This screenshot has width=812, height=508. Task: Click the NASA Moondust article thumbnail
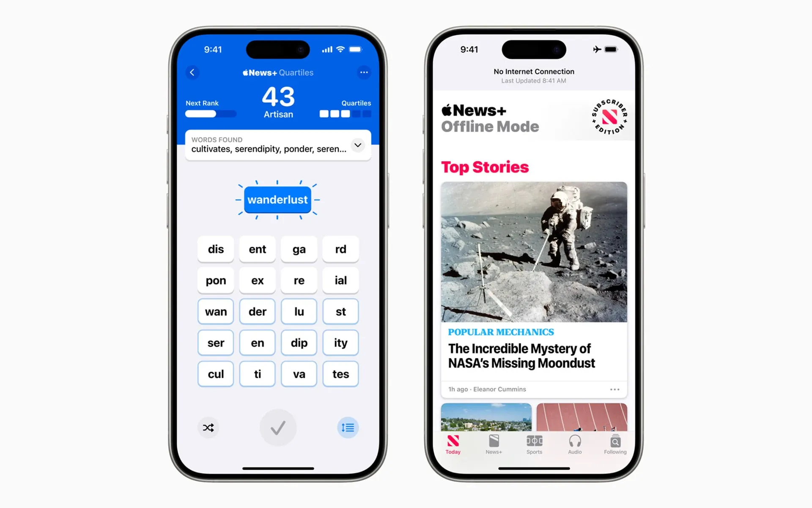pos(532,251)
